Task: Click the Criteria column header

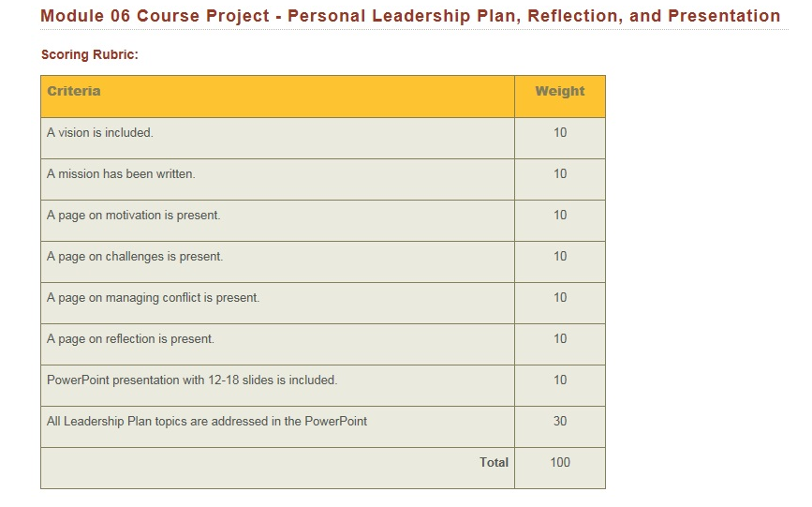Action: coord(277,97)
